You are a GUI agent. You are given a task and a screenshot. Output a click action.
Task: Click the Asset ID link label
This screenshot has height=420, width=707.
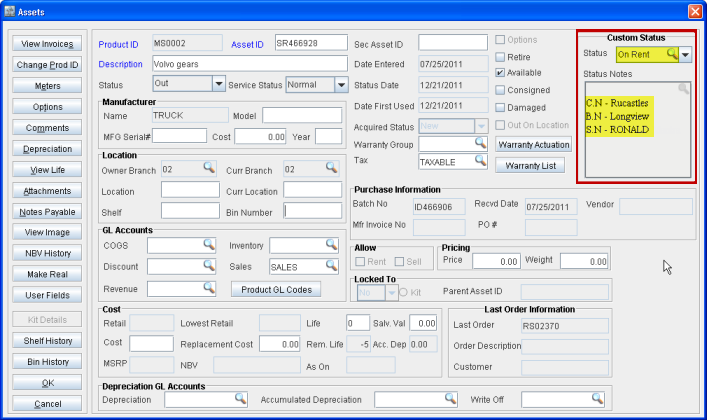point(247,45)
